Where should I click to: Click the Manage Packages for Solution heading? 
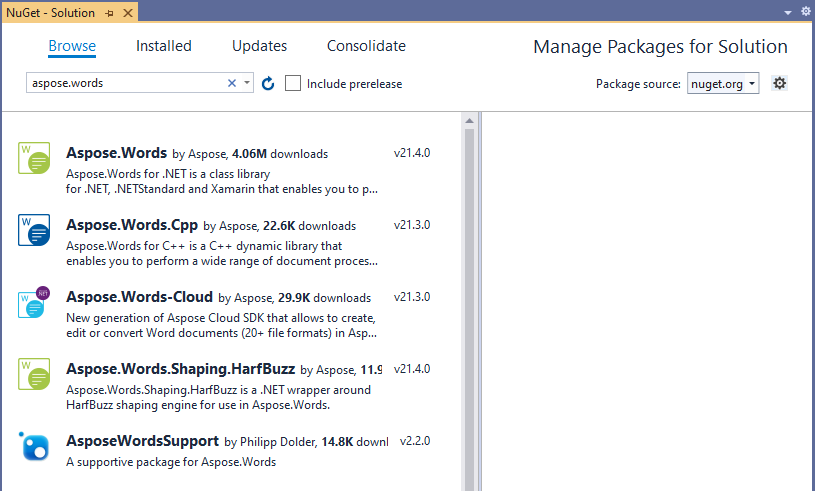pyautogui.click(x=660, y=47)
